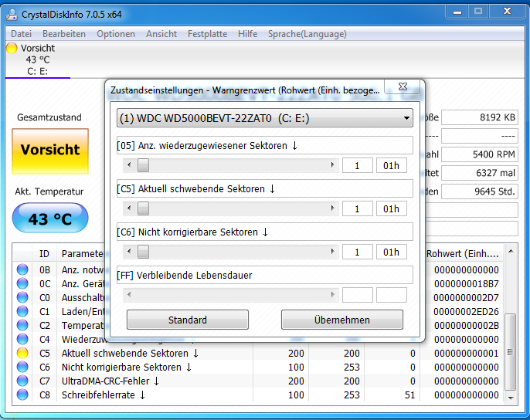Click the ID column header
Image resolution: width=530 pixels, height=420 pixels.
tap(44, 254)
